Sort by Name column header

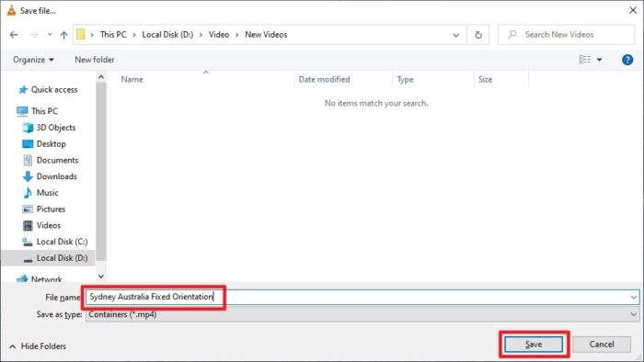pos(132,80)
